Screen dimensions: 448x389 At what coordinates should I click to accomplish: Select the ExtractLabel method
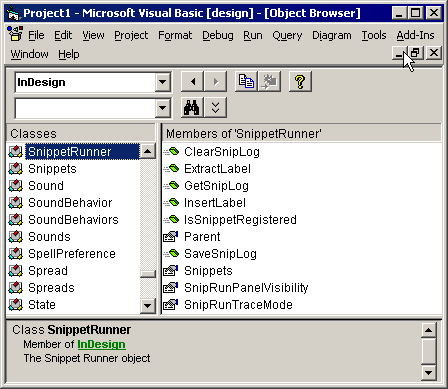tap(217, 169)
